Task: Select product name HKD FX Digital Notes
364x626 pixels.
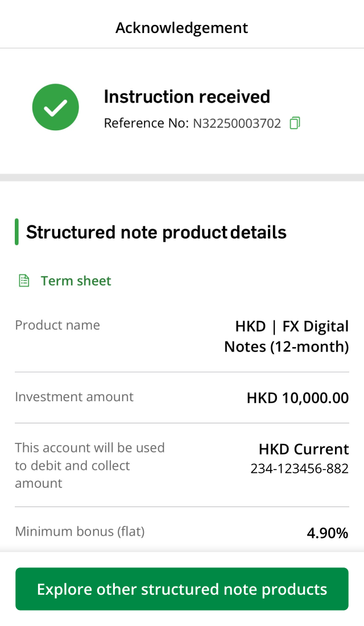Action: pyautogui.click(x=286, y=336)
